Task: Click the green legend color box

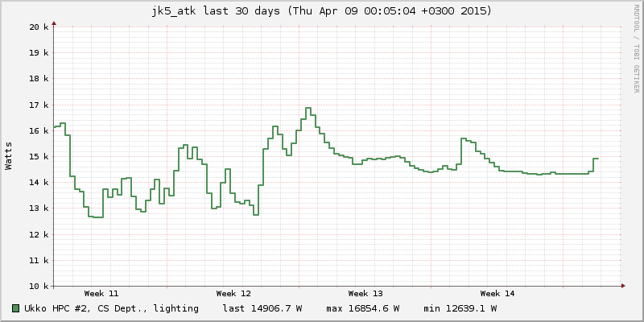Action: pos(16,308)
